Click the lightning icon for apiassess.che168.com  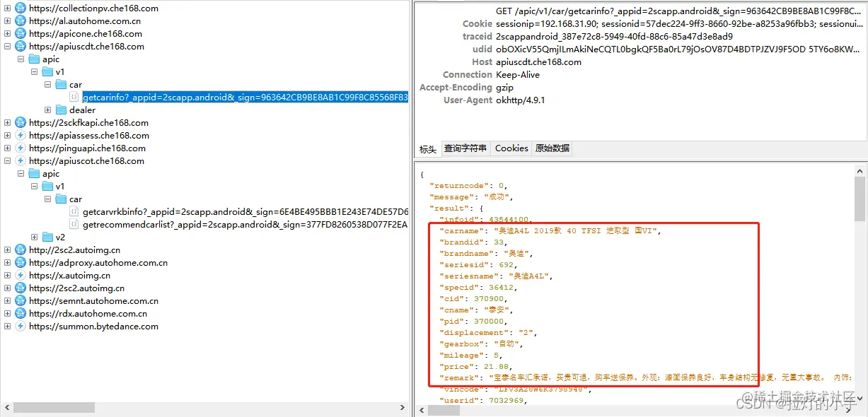21,136
